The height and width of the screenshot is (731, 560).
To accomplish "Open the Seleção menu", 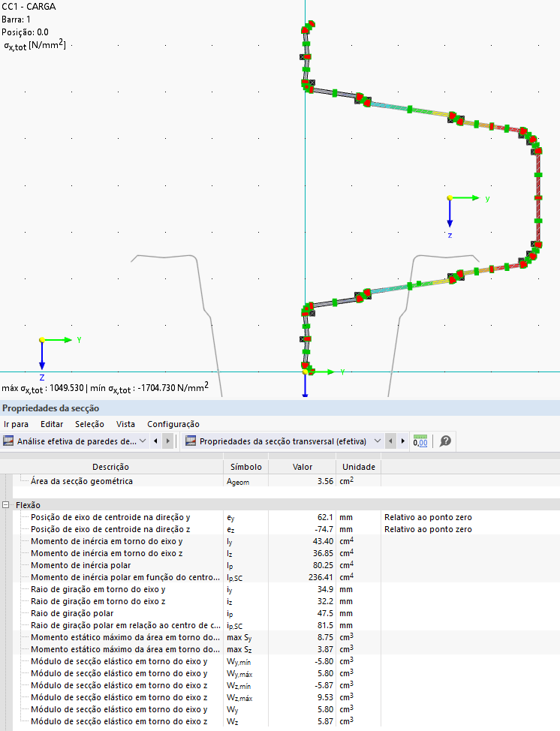I will pos(89,424).
